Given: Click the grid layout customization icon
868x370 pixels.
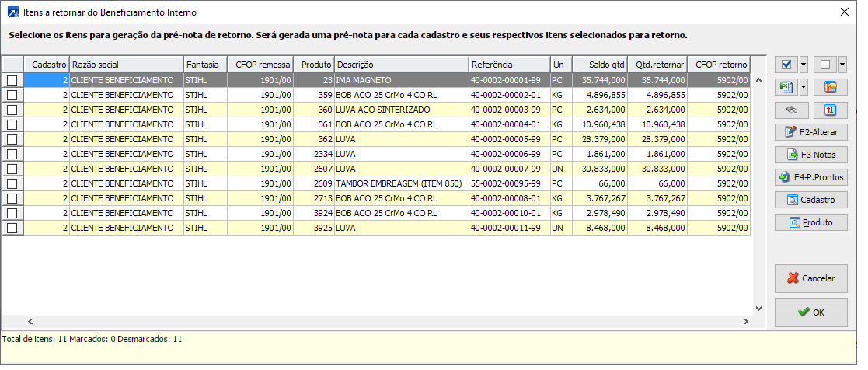Looking at the screenshot, I should tap(831, 87).
